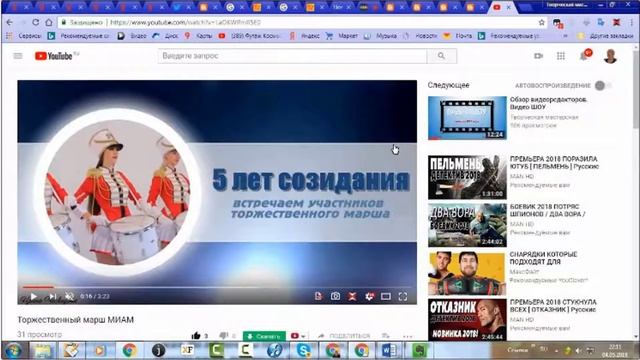The image size is (640, 360).
Task: Bookmark this page with the star
Action: [x=542, y=22]
